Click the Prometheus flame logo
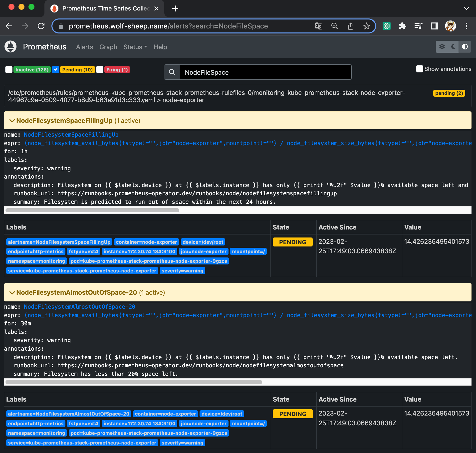Screen dimensions: 476x453 pos(10,47)
